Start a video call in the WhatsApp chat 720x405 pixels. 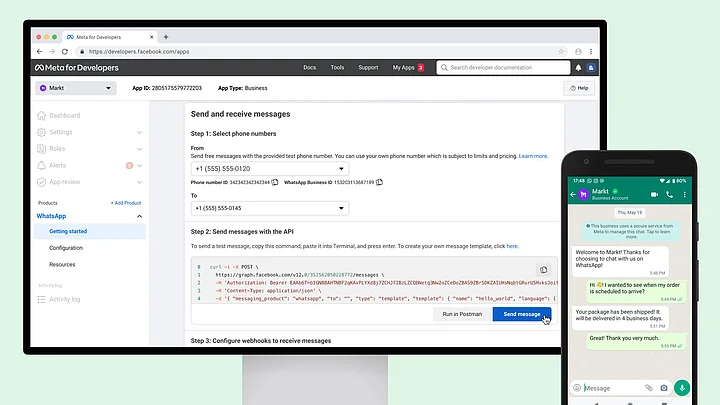point(655,194)
